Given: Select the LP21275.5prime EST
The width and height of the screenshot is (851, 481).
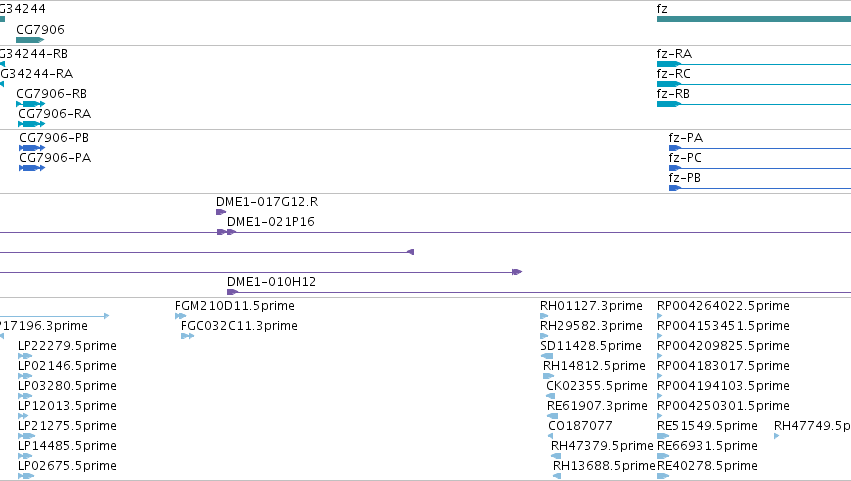Looking at the screenshot, I should 27,436.
